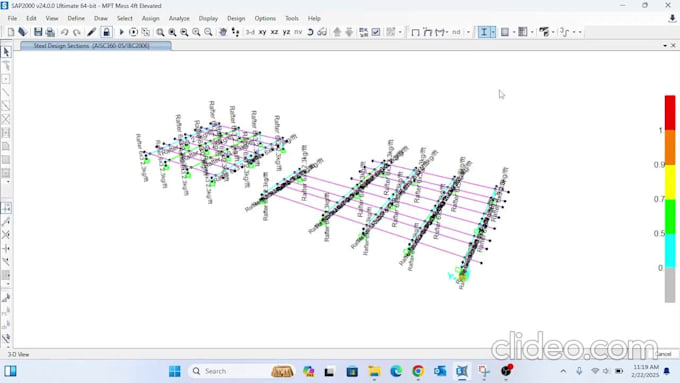Click the steel design I-beam icon
This screenshot has width=680, height=383.
coord(484,32)
